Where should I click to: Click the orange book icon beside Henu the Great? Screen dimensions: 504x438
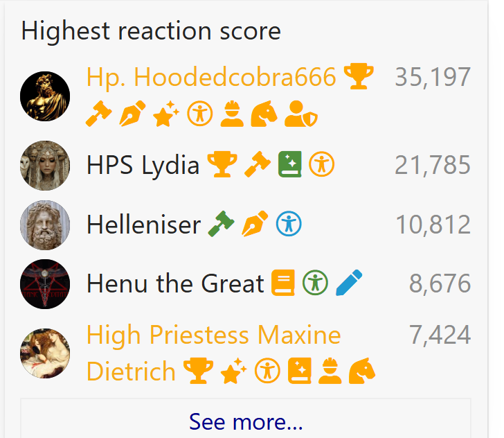click(x=283, y=283)
